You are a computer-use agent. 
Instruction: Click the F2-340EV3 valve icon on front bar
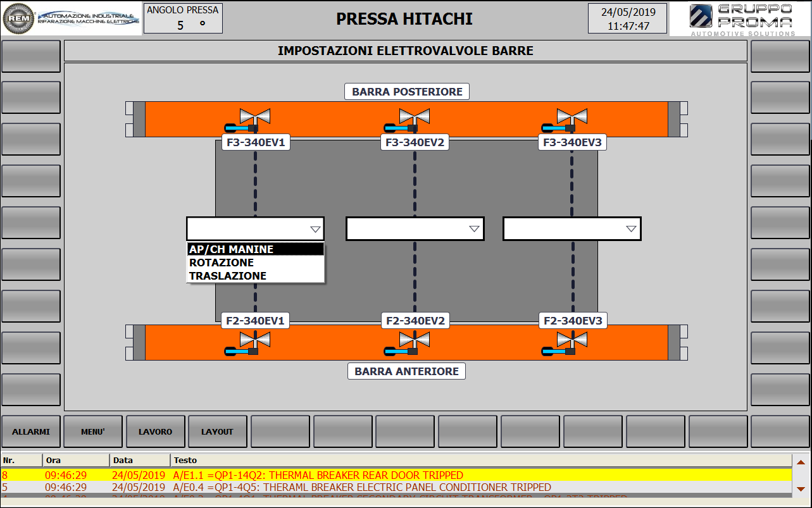(x=565, y=345)
